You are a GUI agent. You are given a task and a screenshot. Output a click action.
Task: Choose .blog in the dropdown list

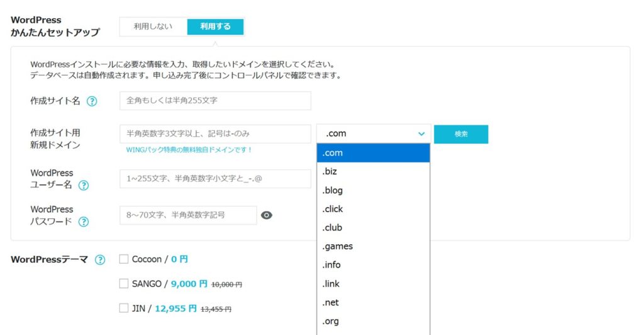click(x=374, y=190)
